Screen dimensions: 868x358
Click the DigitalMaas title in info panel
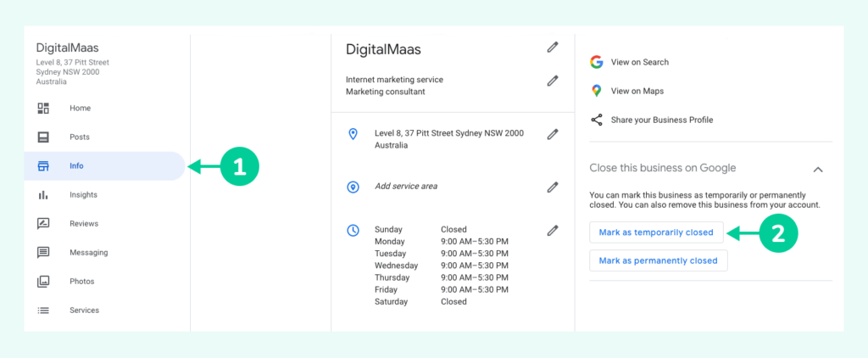point(383,49)
